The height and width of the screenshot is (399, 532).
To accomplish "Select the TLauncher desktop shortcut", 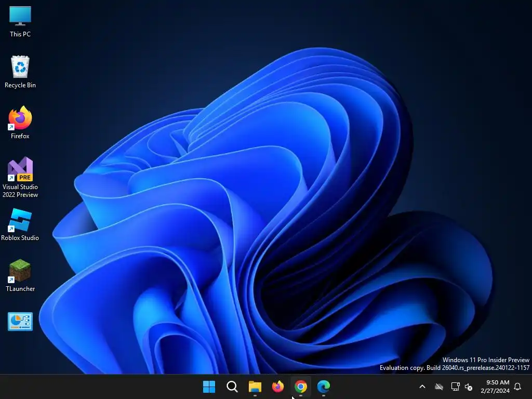I will coord(20,275).
